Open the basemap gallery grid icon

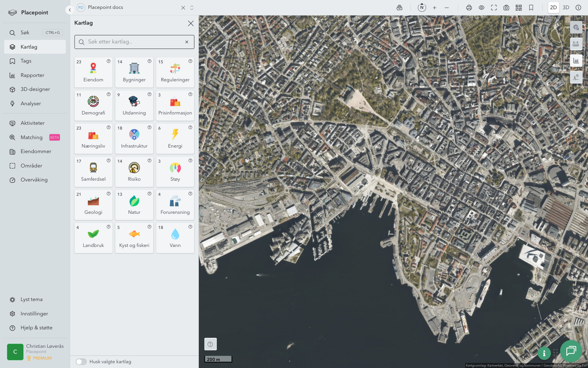pos(519,8)
